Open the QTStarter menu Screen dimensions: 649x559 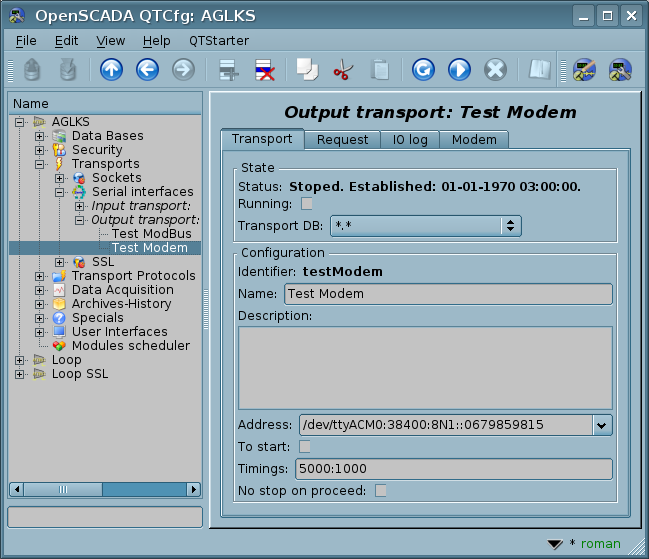(219, 41)
